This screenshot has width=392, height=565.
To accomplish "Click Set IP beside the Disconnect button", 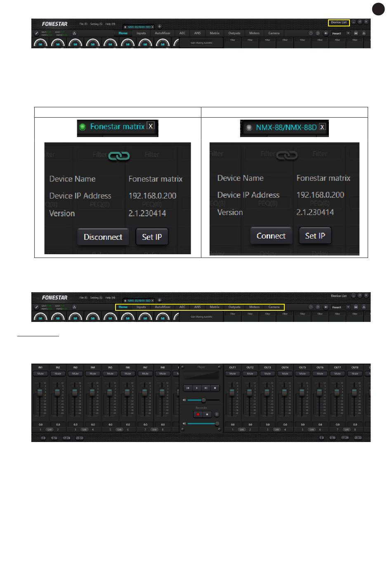I will coord(152,237).
